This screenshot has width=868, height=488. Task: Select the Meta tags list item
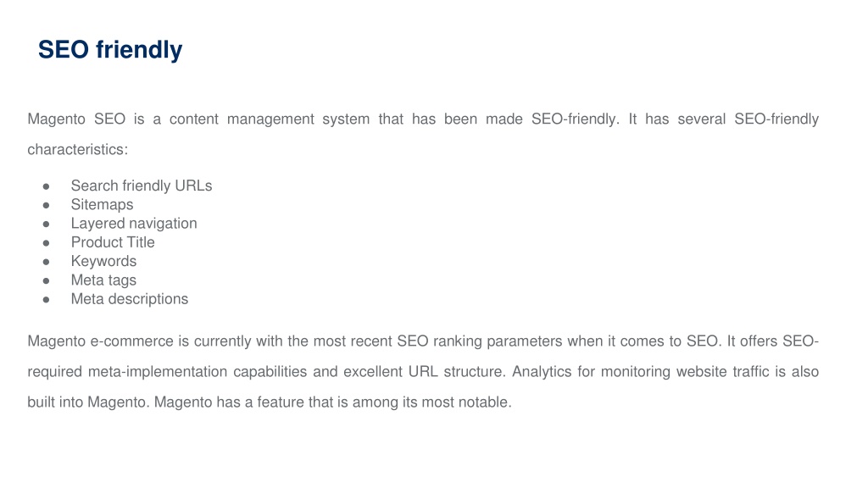[103, 280]
